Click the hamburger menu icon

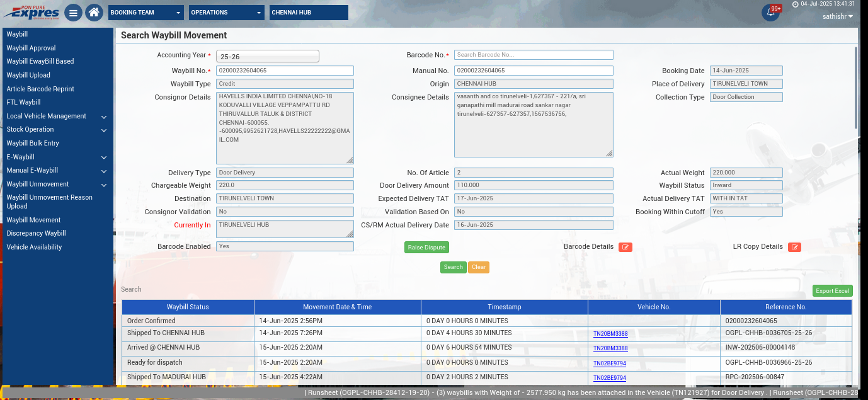point(74,13)
